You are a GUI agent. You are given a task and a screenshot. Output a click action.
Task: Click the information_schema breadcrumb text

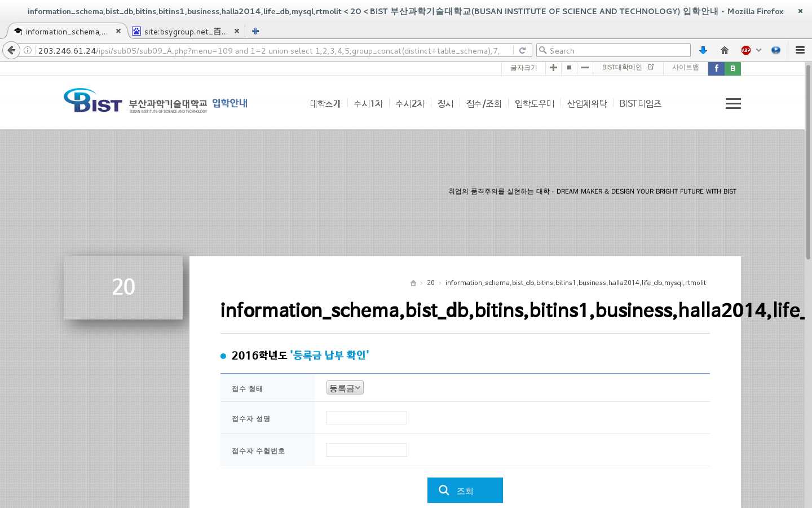coord(576,283)
